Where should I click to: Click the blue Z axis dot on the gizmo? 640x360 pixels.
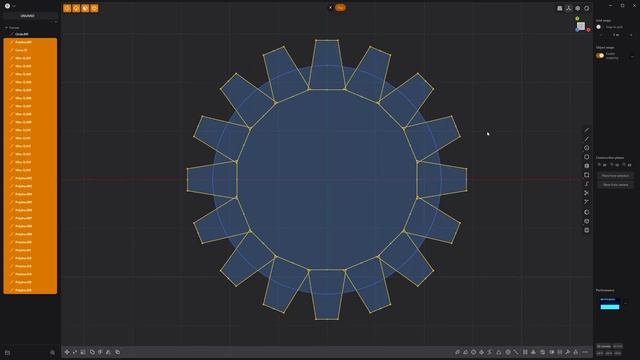tap(577, 30)
